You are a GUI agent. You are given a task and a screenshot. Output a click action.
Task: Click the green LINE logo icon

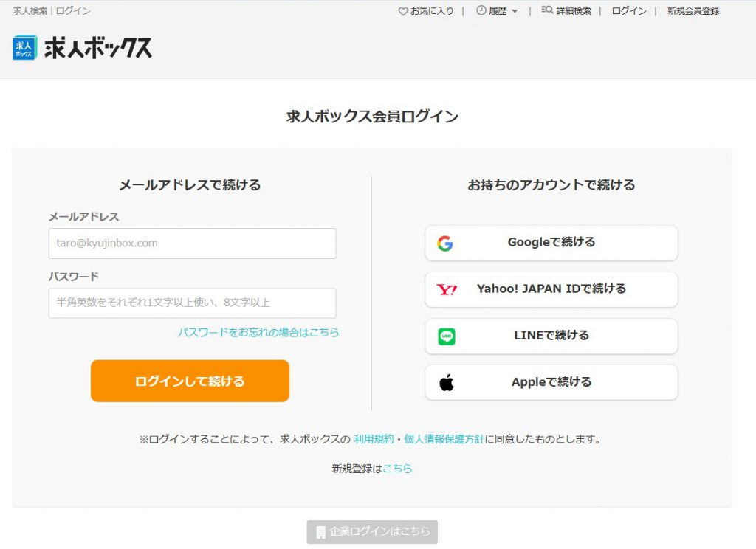tap(447, 336)
